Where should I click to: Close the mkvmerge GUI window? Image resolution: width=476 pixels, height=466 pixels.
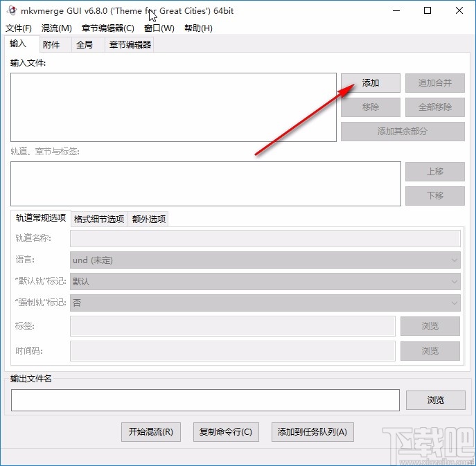(x=459, y=10)
